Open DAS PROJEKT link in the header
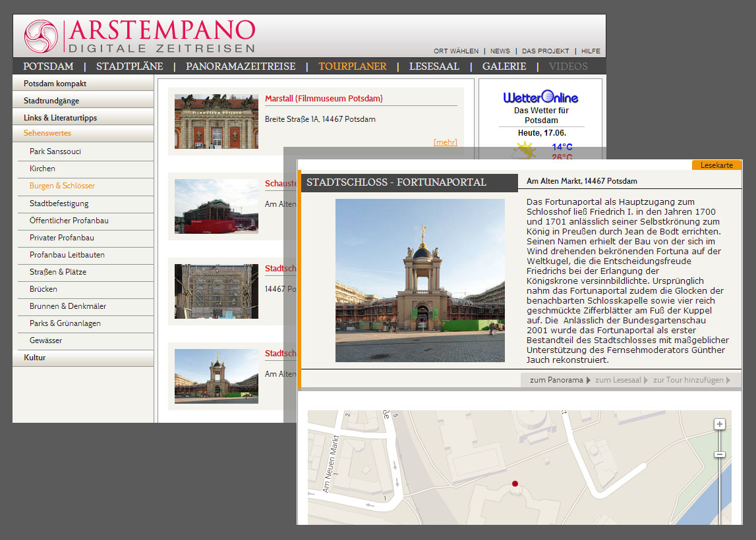 tap(545, 51)
